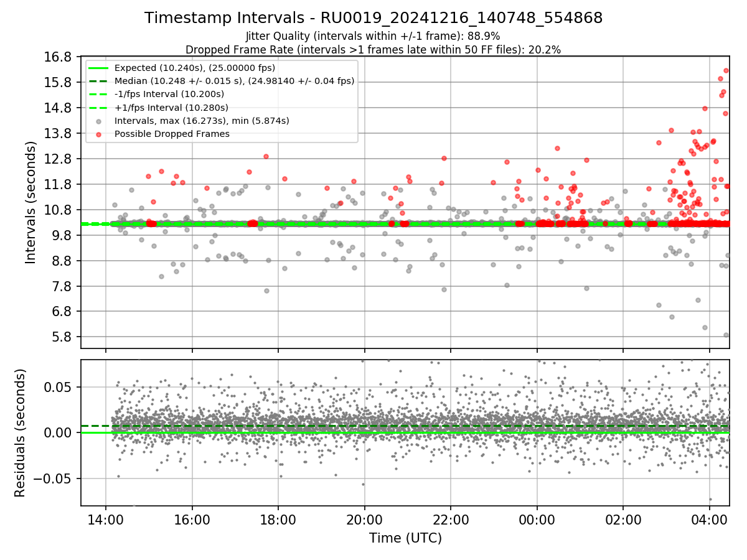
Task: Click the 00:00 x-axis tick label
Action: (537, 519)
